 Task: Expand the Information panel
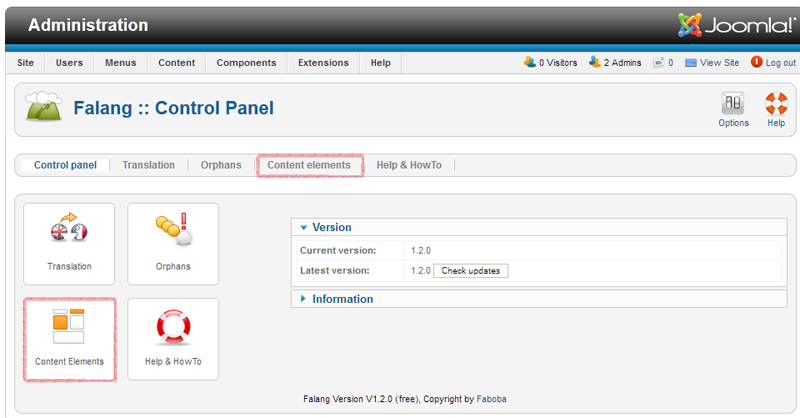click(539, 299)
